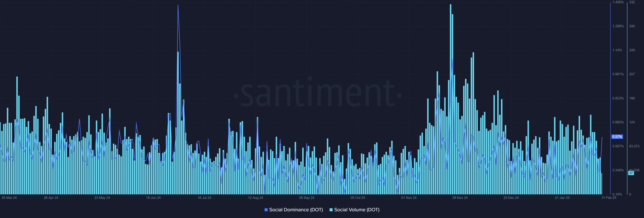Screen dimensions: 644x218
Task: Click the 08 Sep 24 date label
Action: click(306, 198)
